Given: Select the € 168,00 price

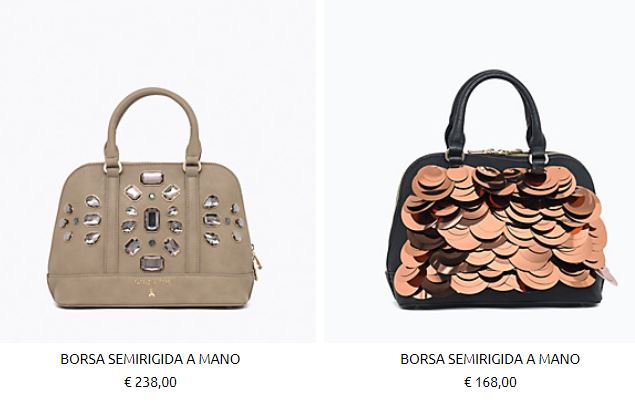Looking at the screenshot, I should [x=490, y=382].
